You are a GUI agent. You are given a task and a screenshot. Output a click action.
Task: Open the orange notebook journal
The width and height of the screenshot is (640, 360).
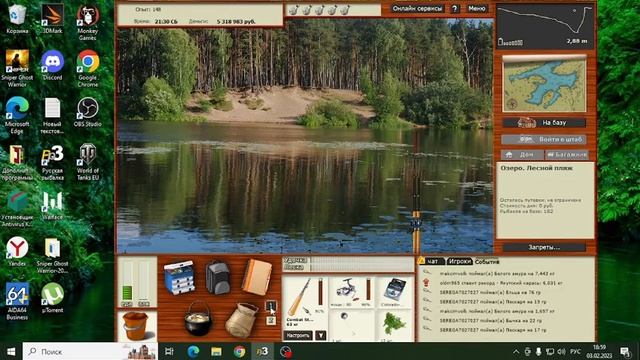click(257, 277)
